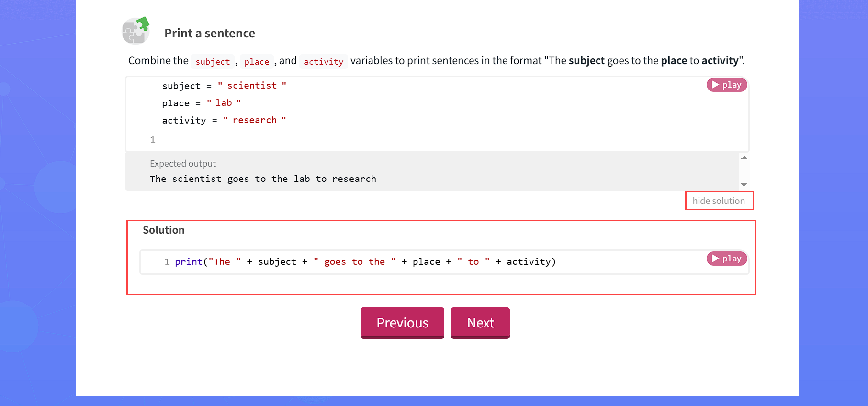This screenshot has height=406, width=868.
Task: Select the 'Print a sentence' heading
Action: pyautogui.click(x=210, y=33)
